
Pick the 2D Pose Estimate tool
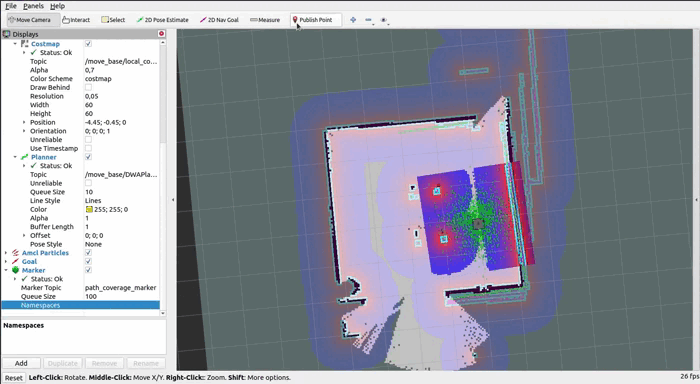point(162,20)
